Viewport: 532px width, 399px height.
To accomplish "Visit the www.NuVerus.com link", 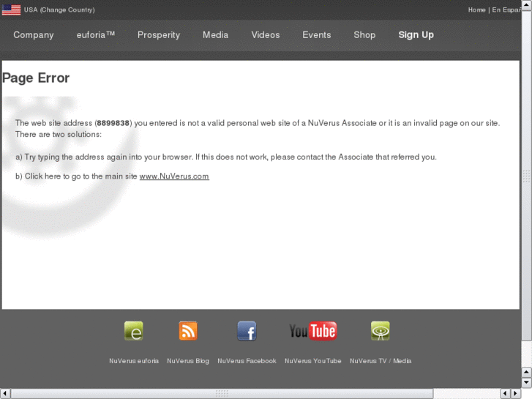I will point(174,176).
